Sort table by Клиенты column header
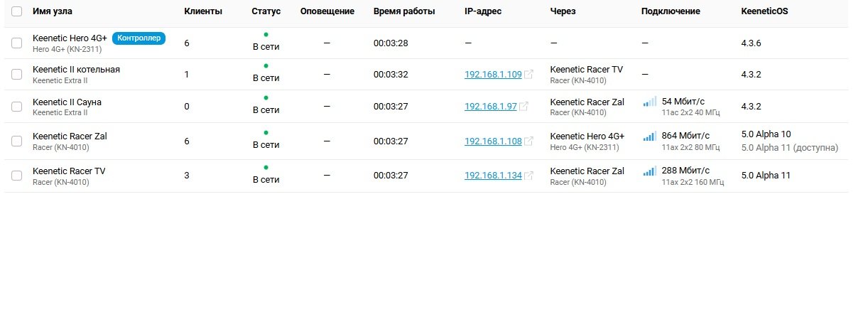The image size is (868, 327). click(x=203, y=11)
